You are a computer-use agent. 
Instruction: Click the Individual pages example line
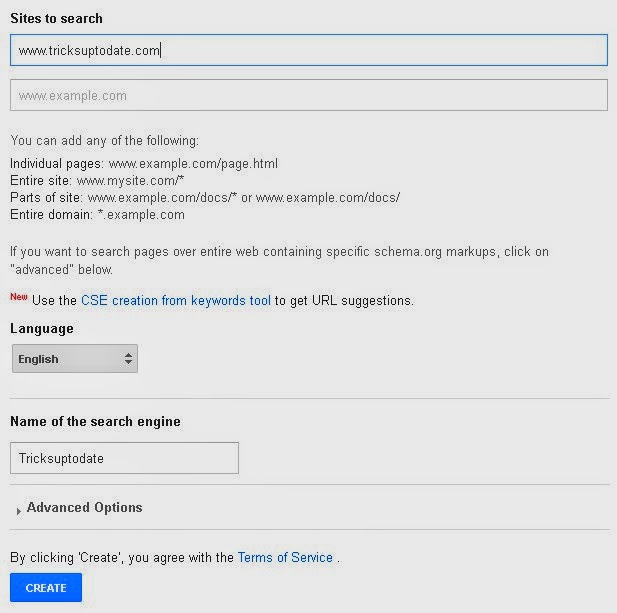pos(144,164)
